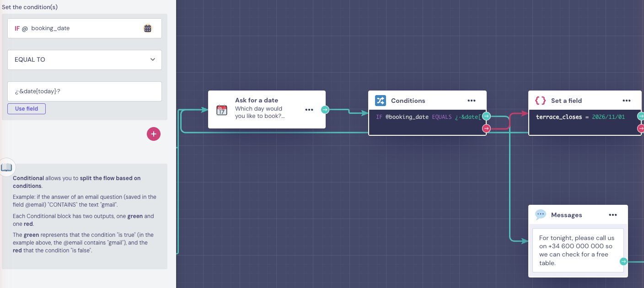
Task: Click green output connector of Ask for a date
Action: (325, 110)
